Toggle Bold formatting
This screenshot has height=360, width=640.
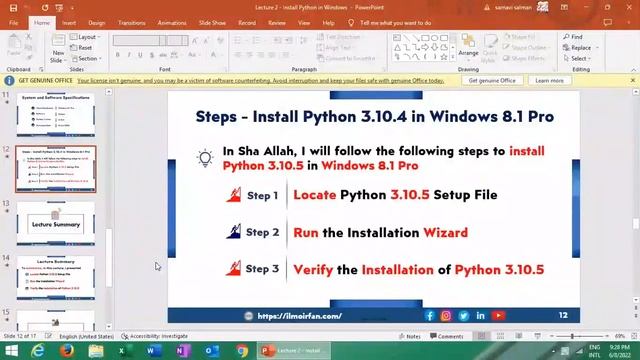pyautogui.click(x=118, y=55)
